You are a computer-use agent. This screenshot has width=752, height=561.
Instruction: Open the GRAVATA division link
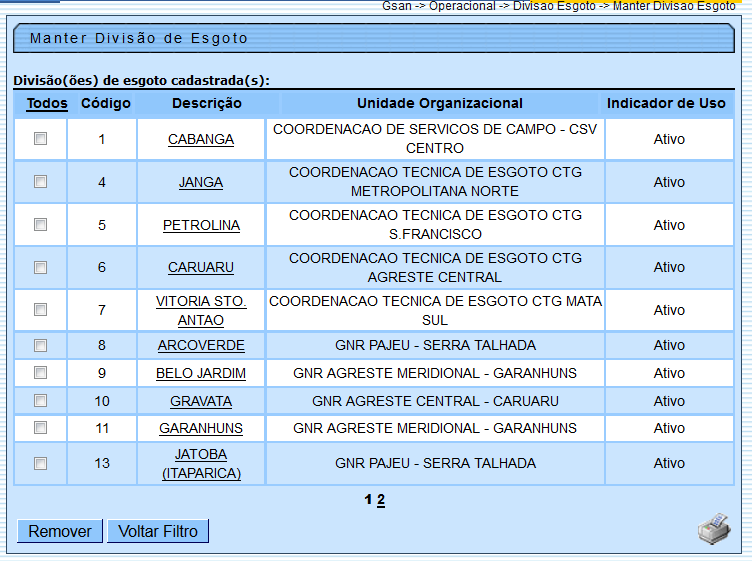(201, 401)
